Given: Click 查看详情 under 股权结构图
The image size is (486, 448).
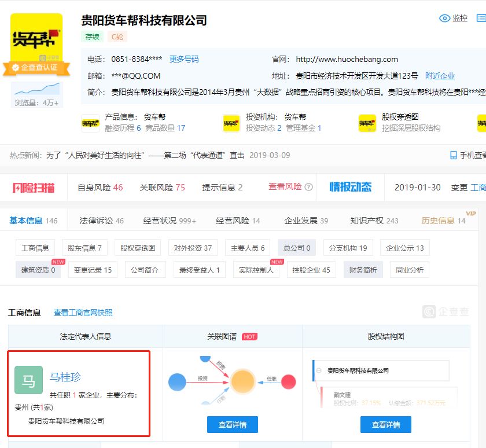Looking at the screenshot, I should [385, 424].
